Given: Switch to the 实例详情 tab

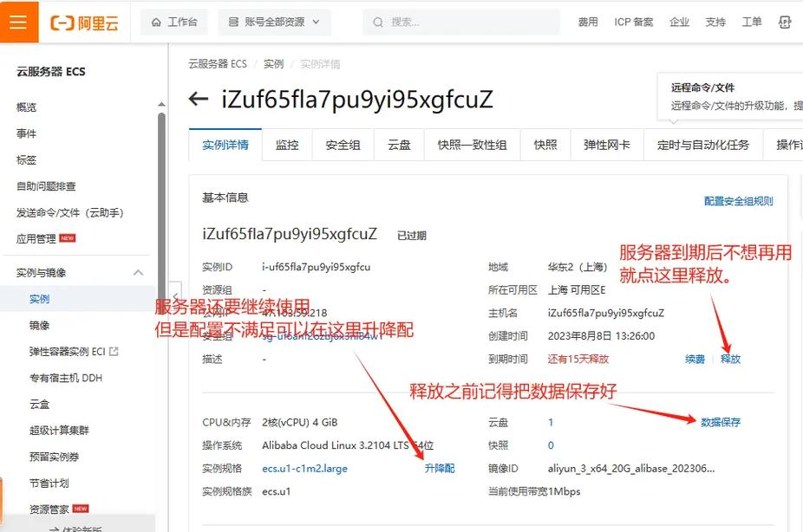Looking at the screenshot, I should [225, 145].
